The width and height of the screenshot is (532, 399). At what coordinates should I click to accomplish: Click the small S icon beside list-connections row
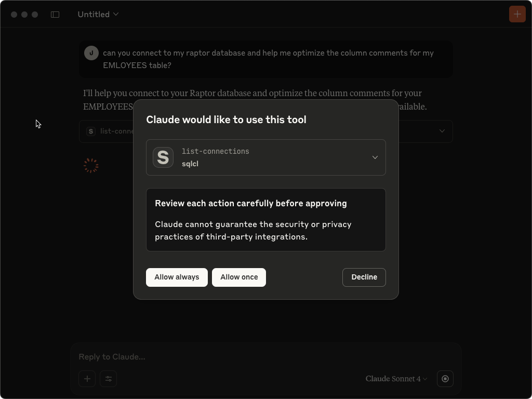coord(91,131)
